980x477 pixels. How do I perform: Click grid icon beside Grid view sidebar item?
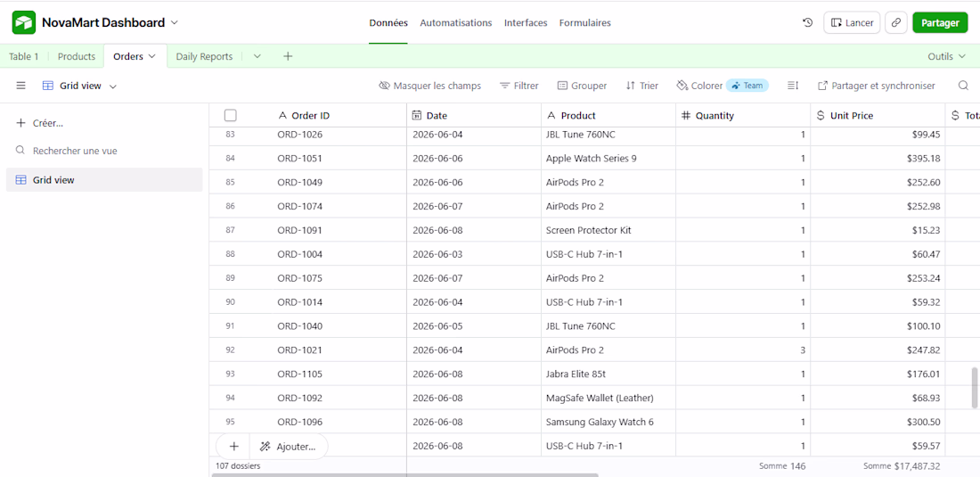click(x=20, y=180)
